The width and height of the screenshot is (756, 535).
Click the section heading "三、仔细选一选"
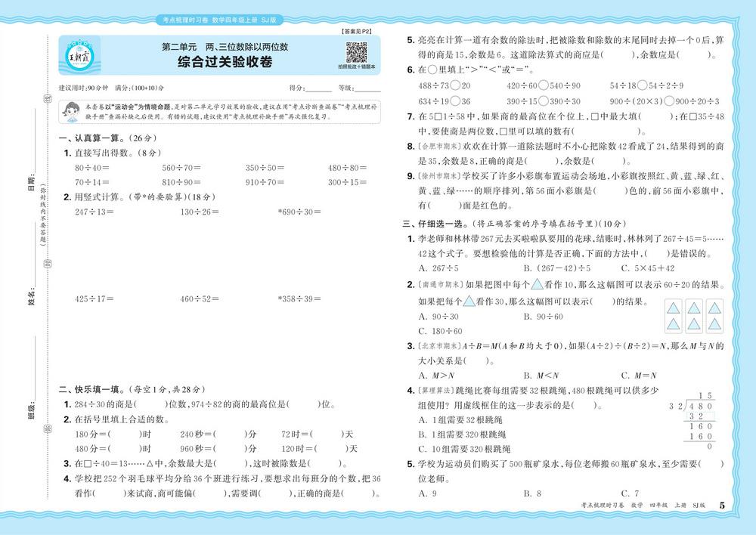(436, 224)
